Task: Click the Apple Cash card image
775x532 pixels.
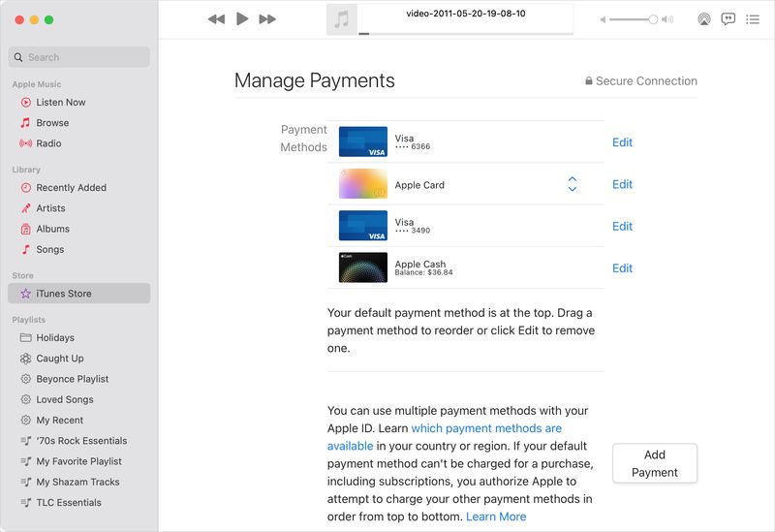Action: click(362, 267)
